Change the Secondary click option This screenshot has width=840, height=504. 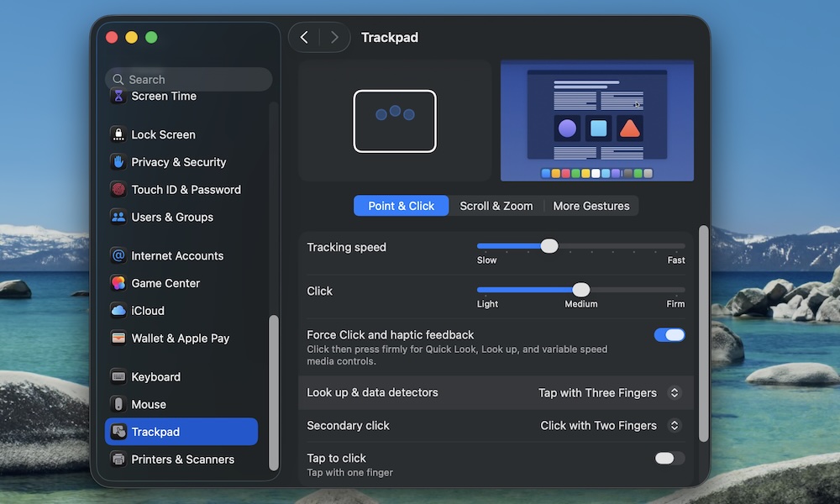(x=674, y=425)
